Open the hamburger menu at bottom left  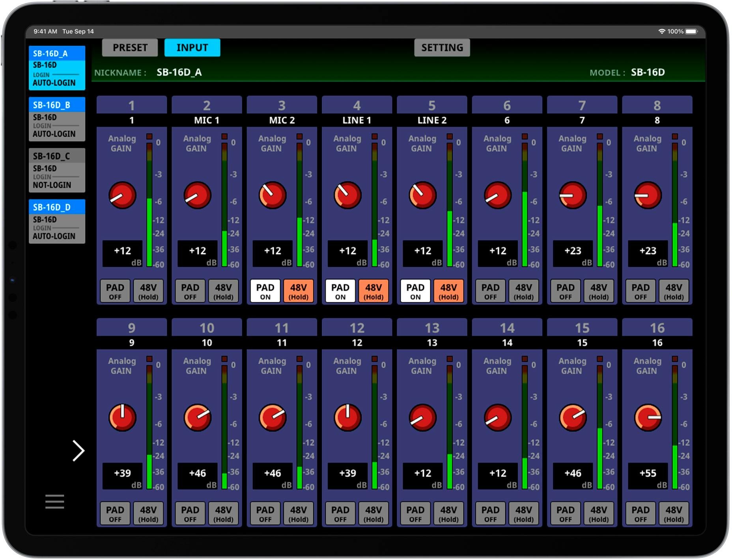[x=54, y=501]
